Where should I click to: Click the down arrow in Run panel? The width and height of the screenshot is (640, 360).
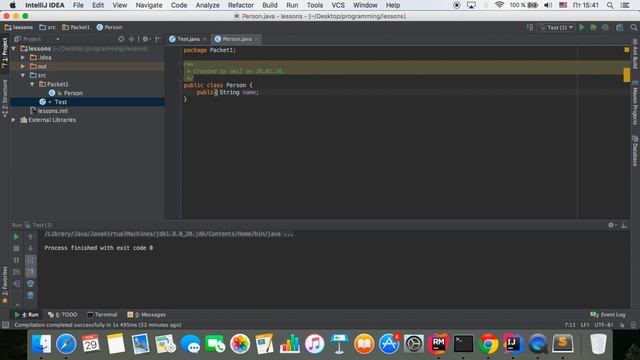[x=30, y=248]
